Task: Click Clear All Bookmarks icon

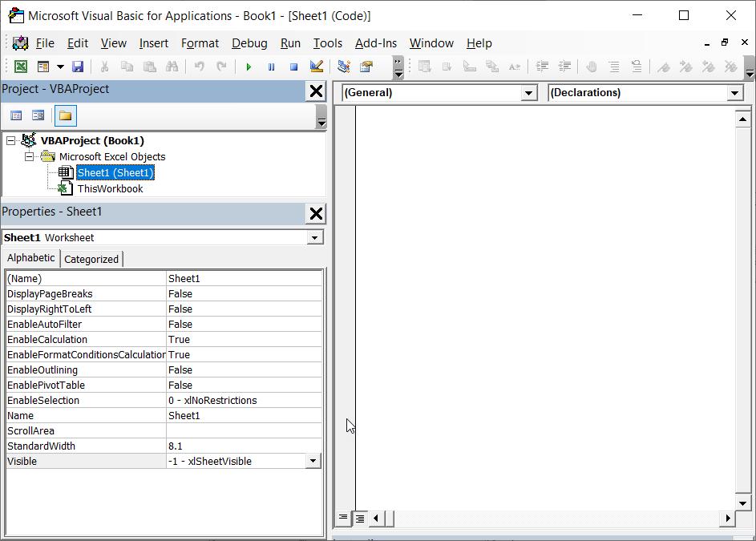Action: pos(731,67)
